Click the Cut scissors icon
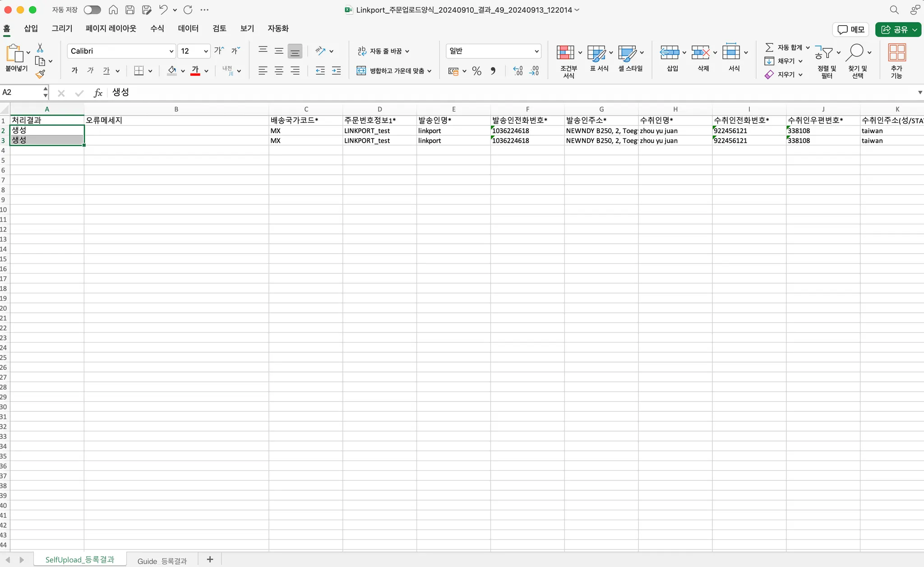This screenshot has height=567, width=924. click(x=40, y=48)
